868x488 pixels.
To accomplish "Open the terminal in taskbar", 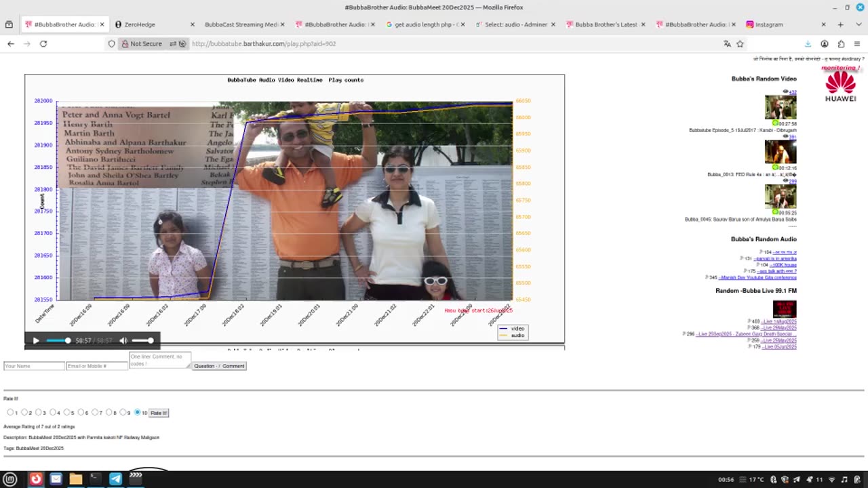I will point(96,479).
